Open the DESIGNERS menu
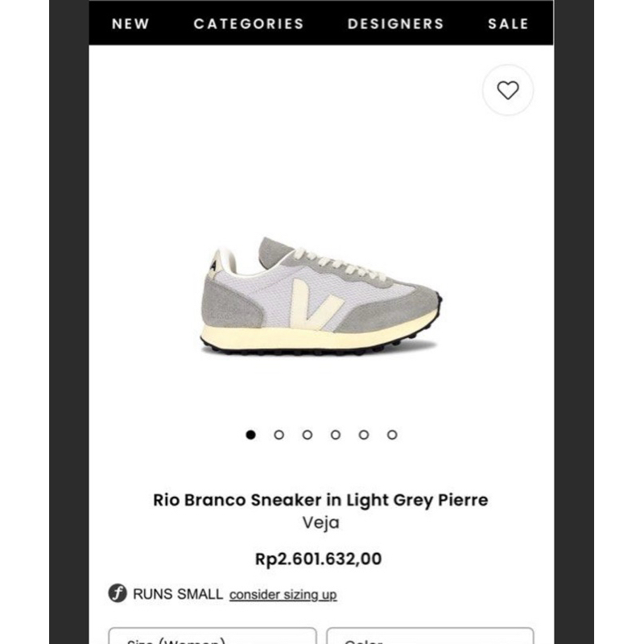This screenshot has width=644, height=644. coord(395,23)
